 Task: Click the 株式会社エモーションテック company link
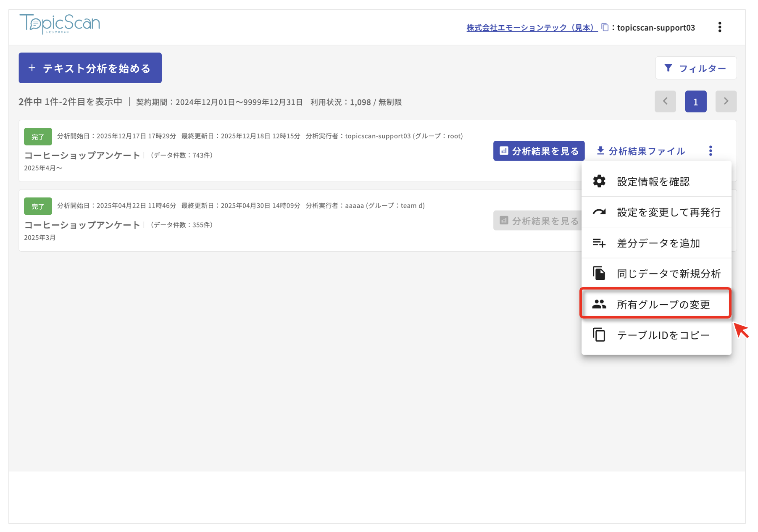click(x=532, y=28)
